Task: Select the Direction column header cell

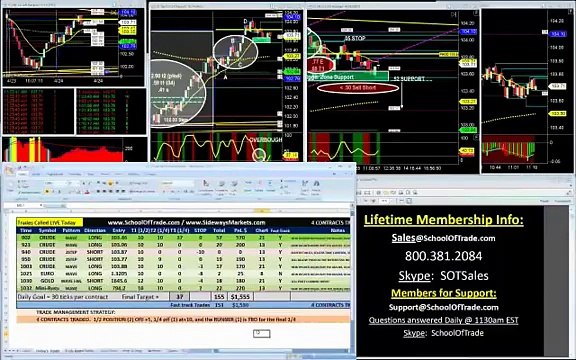Action: (x=95, y=230)
